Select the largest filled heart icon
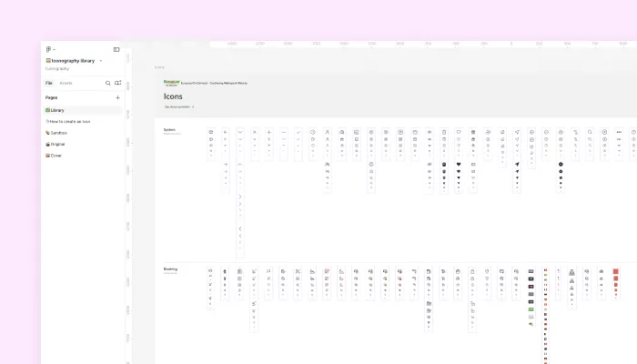 pos(459,164)
